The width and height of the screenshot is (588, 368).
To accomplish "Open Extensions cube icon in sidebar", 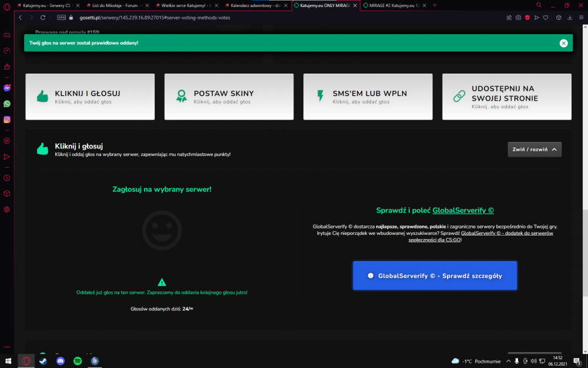I will [x=6, y=193].
